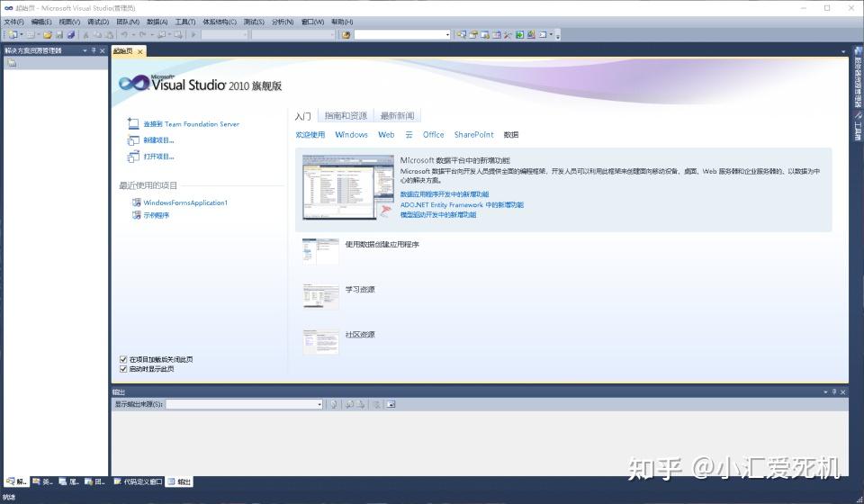
Task: Open the 文件(F) menu
Action: tap(13, 22)
